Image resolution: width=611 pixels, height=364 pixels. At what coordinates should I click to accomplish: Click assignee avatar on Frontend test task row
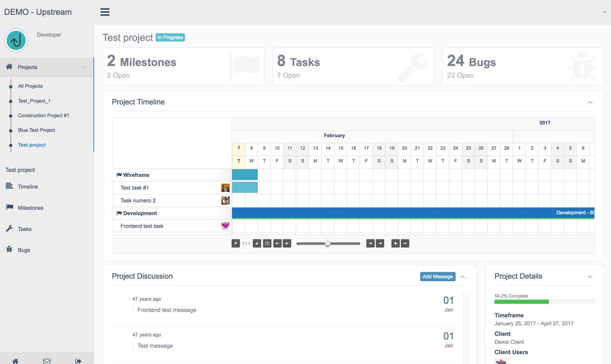click(x=225, y=226)
